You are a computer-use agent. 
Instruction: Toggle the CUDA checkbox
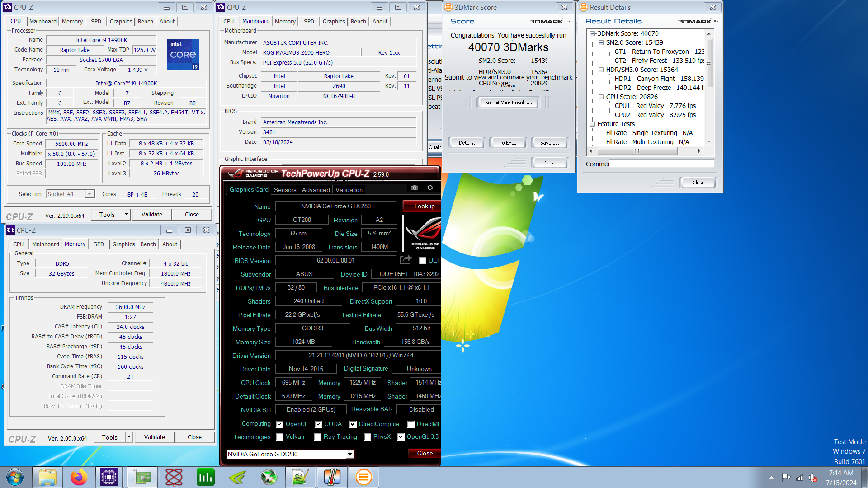pyautogui.click(x=319, y=424)
